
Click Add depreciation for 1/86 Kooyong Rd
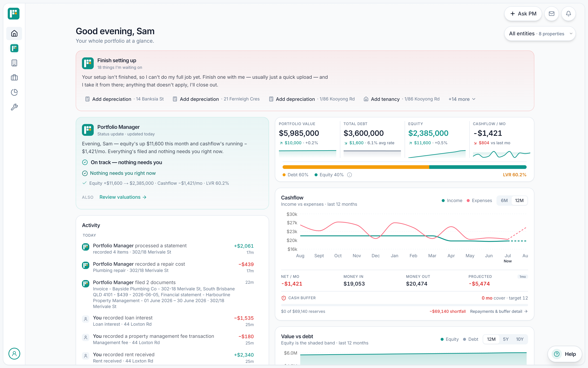pos(312,99)
